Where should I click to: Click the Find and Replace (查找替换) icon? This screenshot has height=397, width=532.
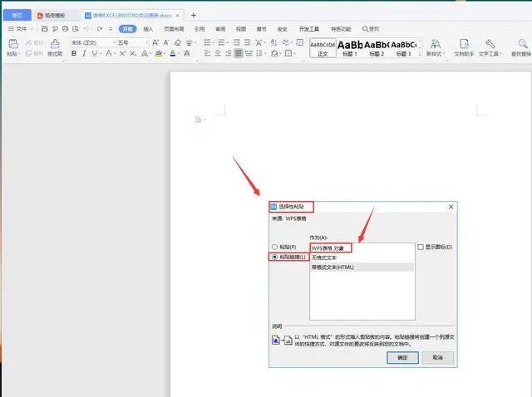(x=521, y=44)
